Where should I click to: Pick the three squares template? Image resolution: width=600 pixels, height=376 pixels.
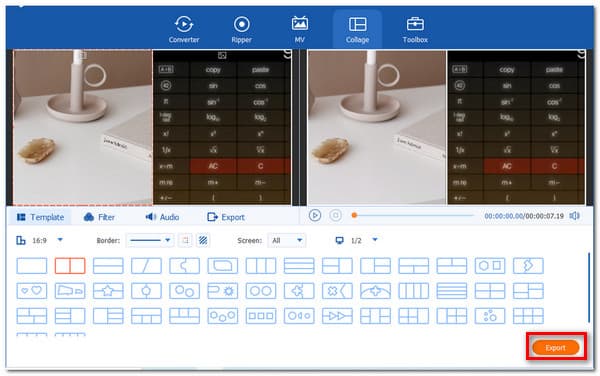[x=261, y=316]
